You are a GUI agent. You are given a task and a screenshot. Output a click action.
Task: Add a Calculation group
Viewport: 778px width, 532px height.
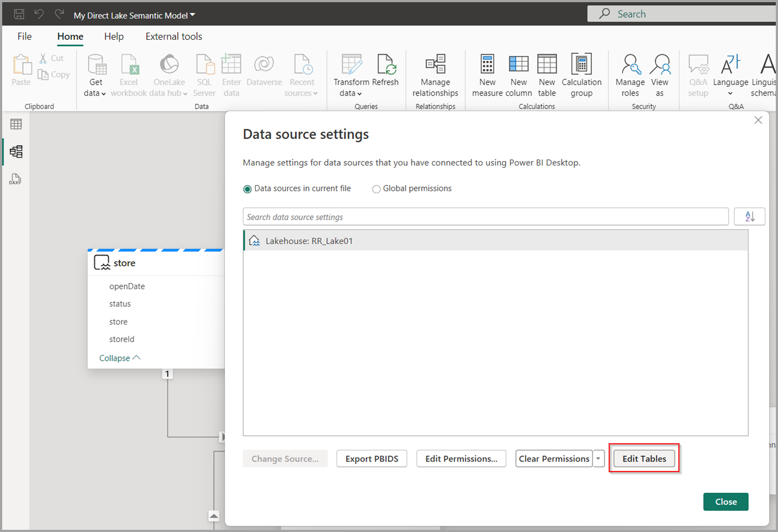[x=582, y=75]
